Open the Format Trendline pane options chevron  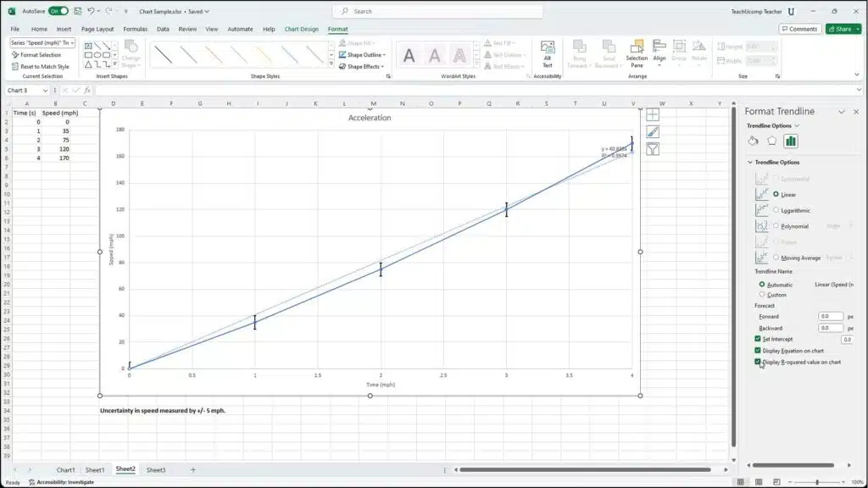coord(842,112)
